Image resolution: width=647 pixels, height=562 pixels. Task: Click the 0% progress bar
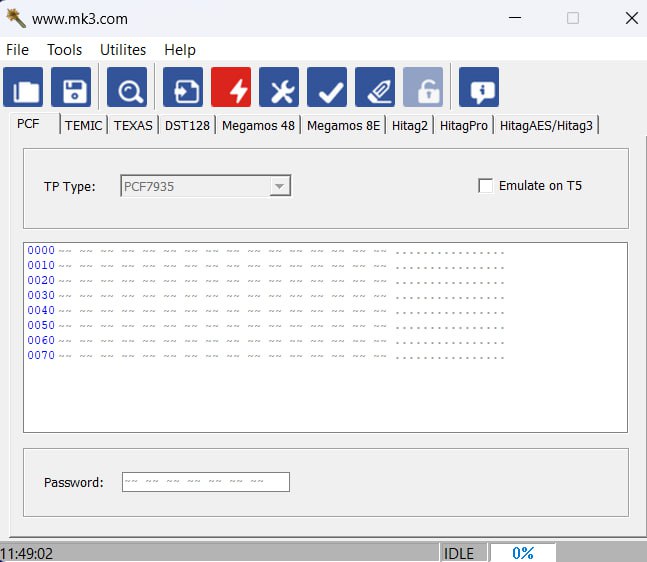522,553
